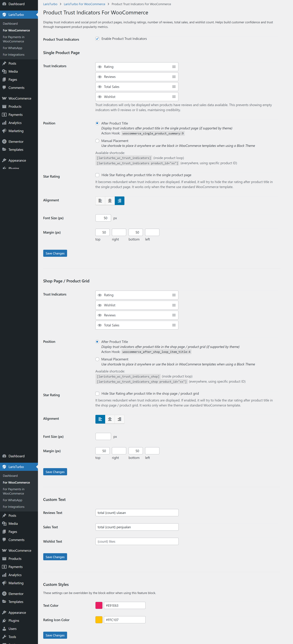Save Changes below the Wishlist Text field

pos(55,557)
